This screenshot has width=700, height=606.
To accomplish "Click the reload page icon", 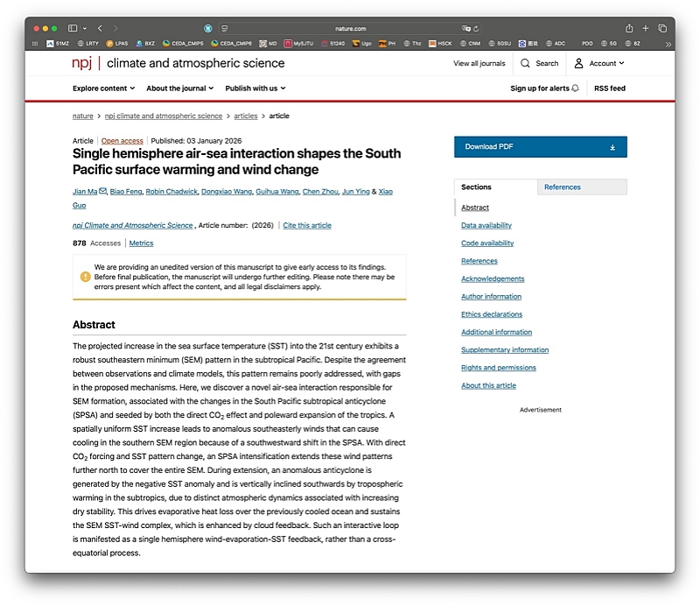I will point(475,28).
